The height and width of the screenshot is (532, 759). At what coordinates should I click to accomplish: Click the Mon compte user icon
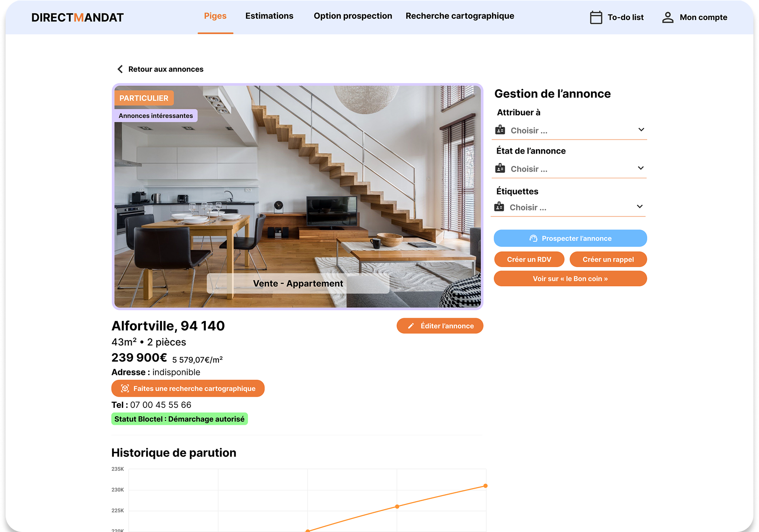pos(668,17)
